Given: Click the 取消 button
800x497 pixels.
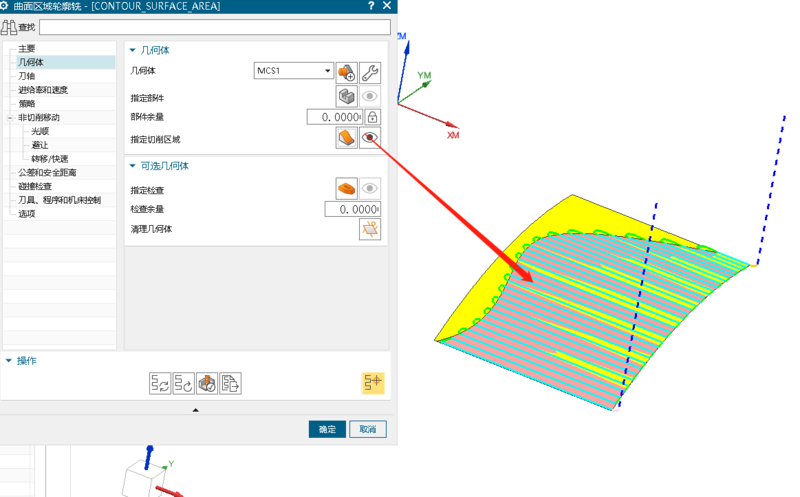Looking at the screenshot, I should pos(367,429).
